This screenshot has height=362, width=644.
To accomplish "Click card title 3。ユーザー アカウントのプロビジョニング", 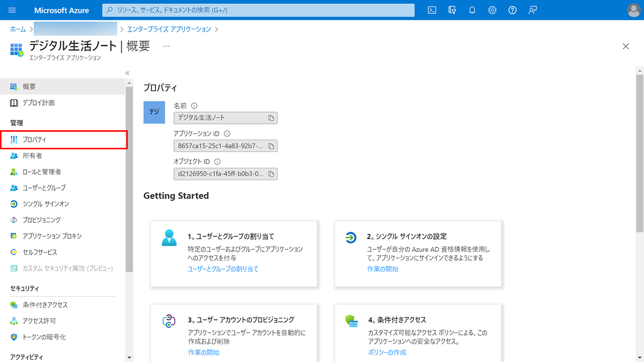I will 241,320.
